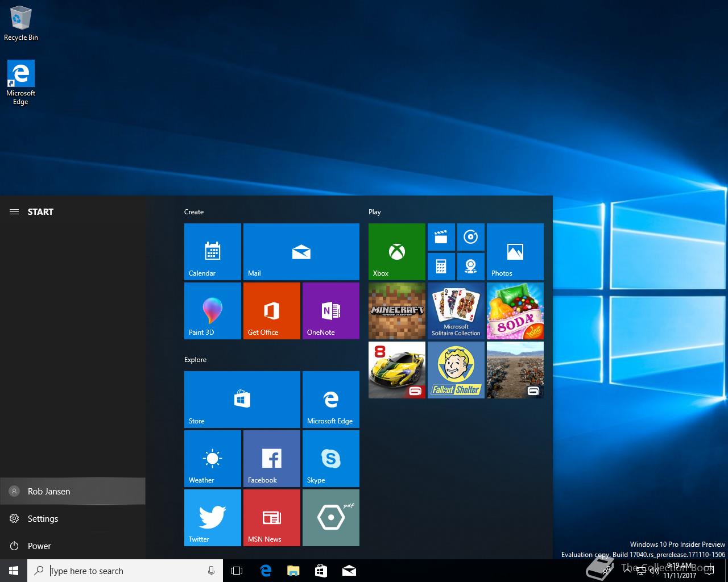This screenshot has height=582, width=728.
Task: Open the Calculator small tile
Action: pyautogui.click(x=441, y=267)
